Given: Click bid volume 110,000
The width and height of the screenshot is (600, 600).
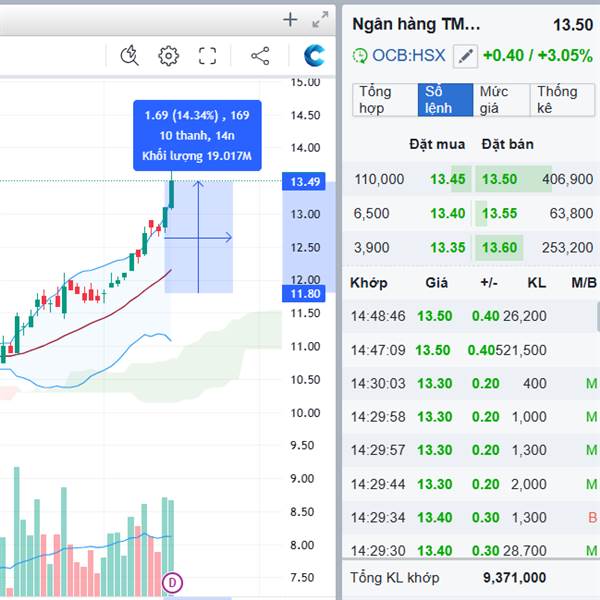Looking at the screenshot, I should (379, 179).
